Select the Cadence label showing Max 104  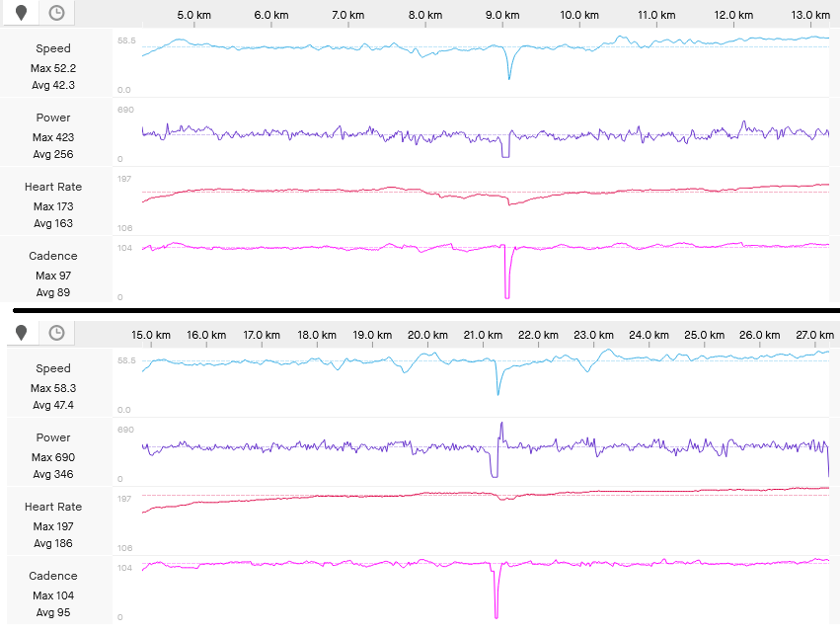click(53, 576)
